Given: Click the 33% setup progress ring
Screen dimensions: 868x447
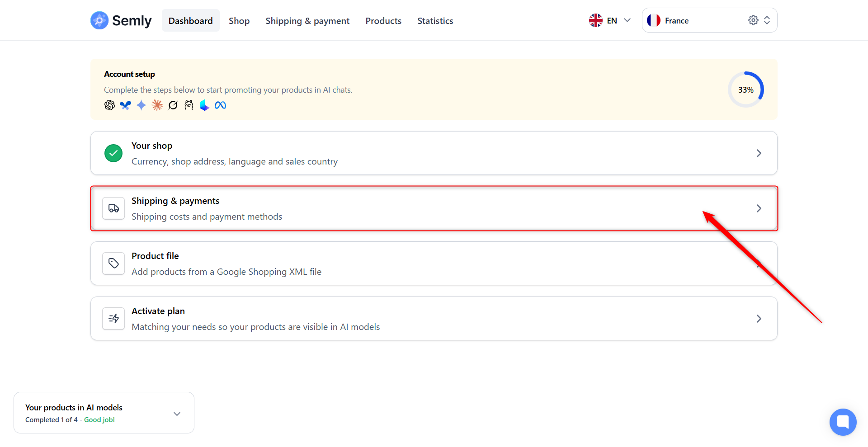Looking at the screenshot, I should click(x=745, y=89).
